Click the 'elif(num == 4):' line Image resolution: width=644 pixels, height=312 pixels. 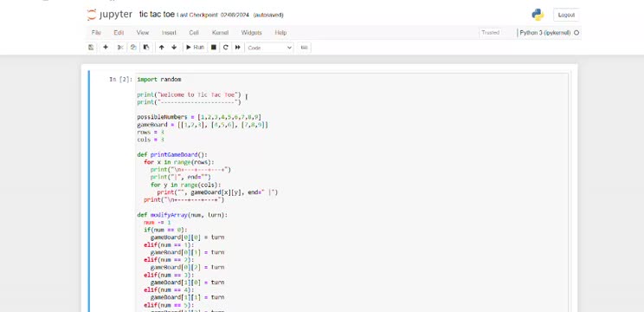click(169, 289)
